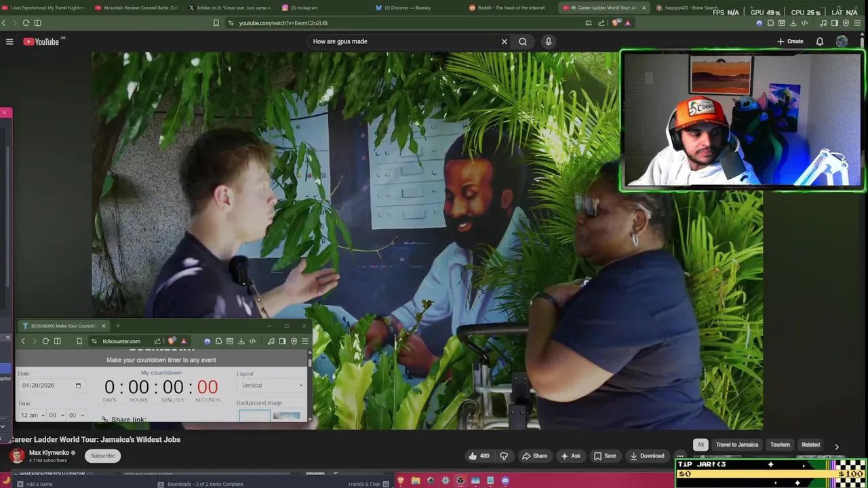Image resolution: width=868 pixels, height=488 pixels.
Task: Reload tickcounter window page
Action: click(x=45, y=341)
